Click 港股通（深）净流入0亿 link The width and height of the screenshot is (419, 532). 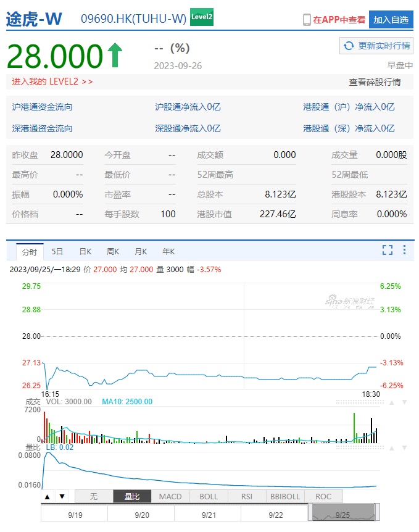(349, 128)
